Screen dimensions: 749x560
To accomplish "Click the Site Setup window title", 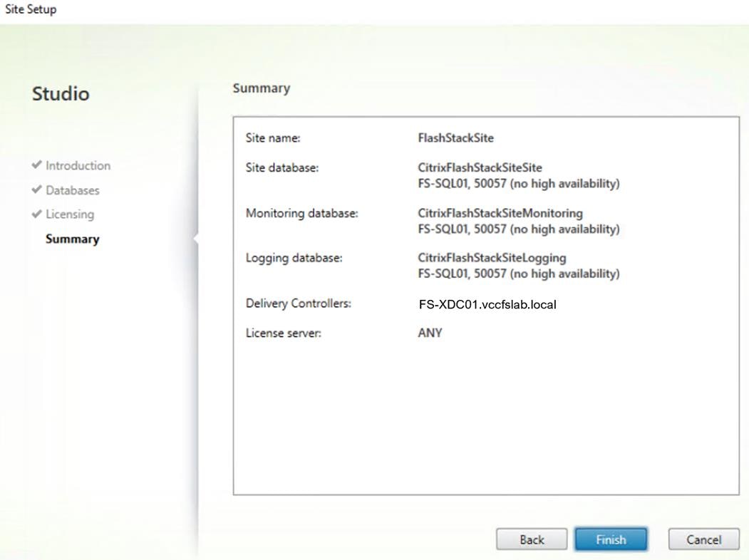I will click(x=31, y=9).
